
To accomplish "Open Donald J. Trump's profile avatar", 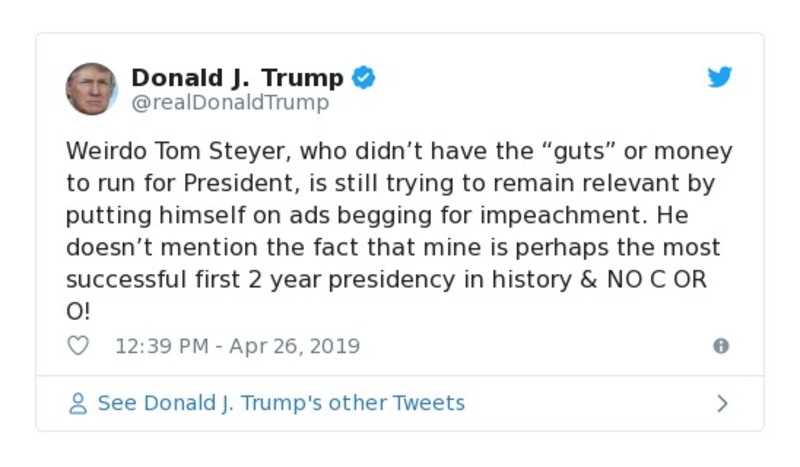I will coord(91,89).
